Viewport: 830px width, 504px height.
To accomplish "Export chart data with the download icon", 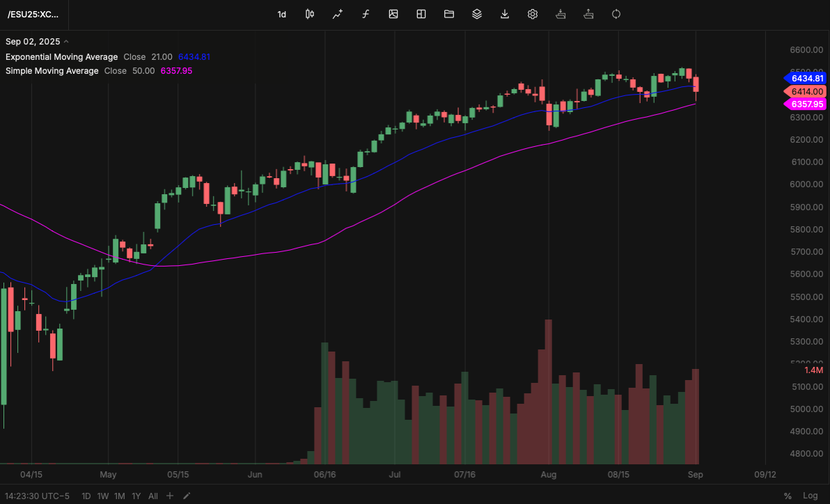I will (x=505, y=14).
